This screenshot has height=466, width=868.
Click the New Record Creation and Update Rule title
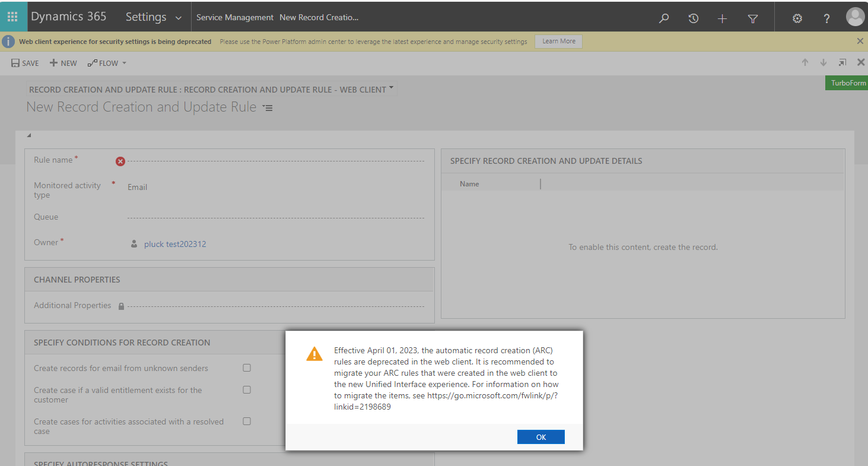141,107
